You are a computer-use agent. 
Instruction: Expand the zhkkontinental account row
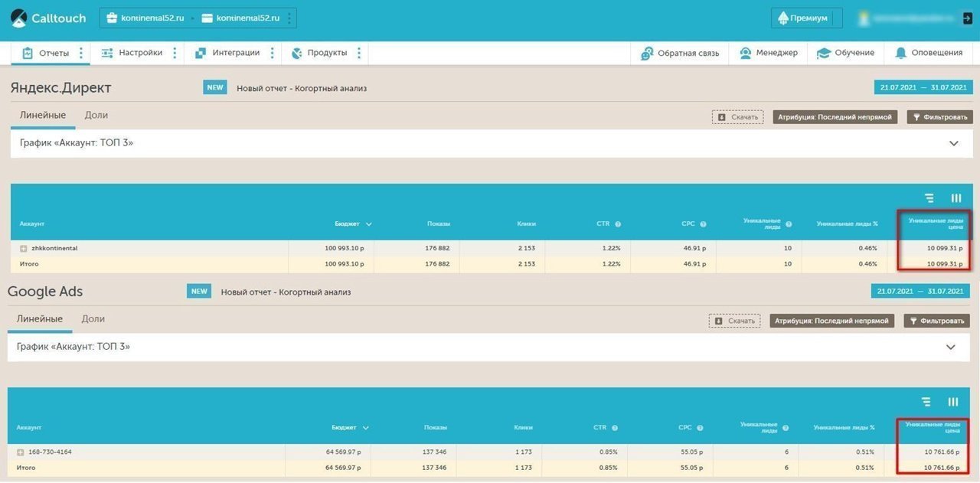(x=24, y=249)
